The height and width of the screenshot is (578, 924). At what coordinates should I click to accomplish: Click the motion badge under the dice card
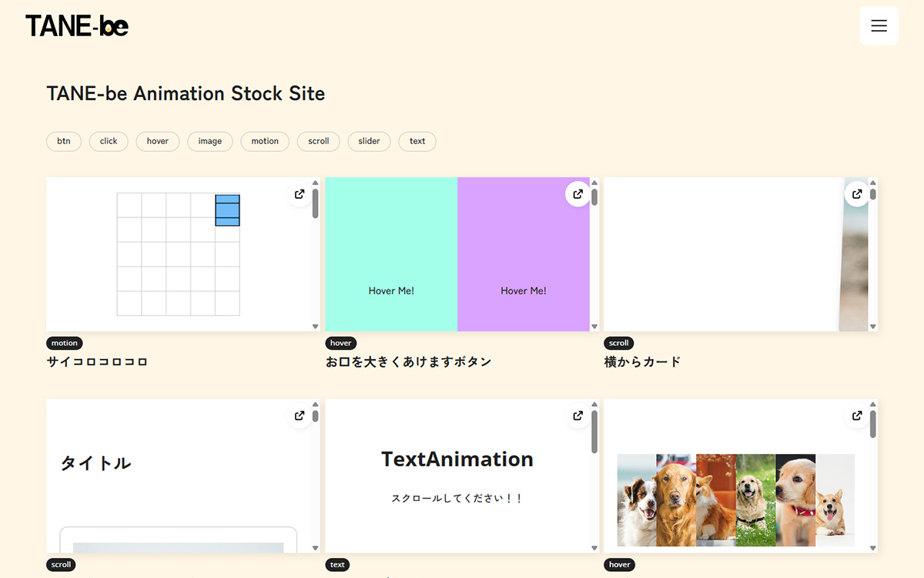[x=65, y=343]
